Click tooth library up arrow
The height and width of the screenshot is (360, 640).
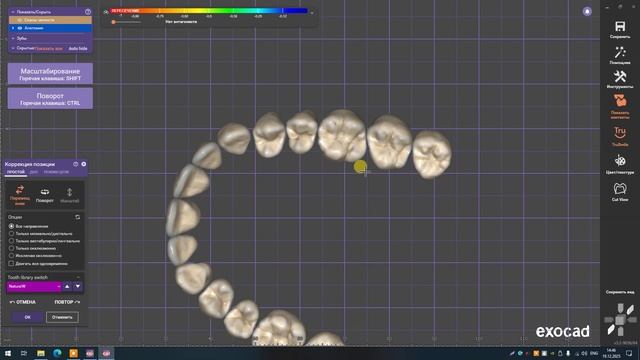(x=67, y=287)
